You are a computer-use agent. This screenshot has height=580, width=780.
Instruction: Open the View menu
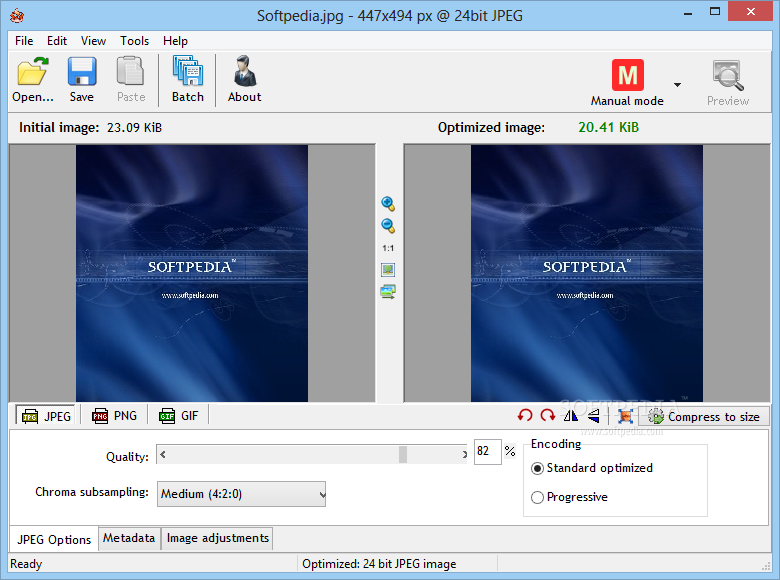pyautogui.click(x=94, y=41)
